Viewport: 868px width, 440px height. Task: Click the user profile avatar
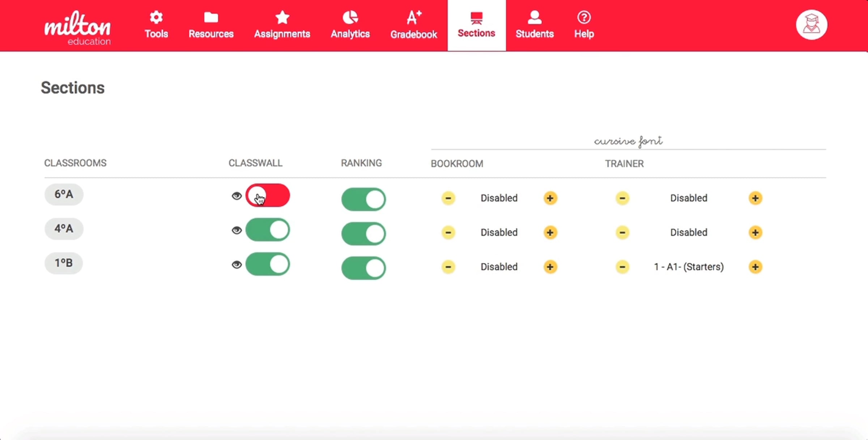[x=811, y=25]
